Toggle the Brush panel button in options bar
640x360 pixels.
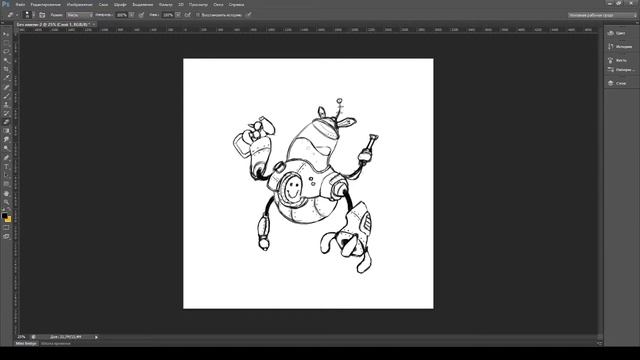click(42, 15)
